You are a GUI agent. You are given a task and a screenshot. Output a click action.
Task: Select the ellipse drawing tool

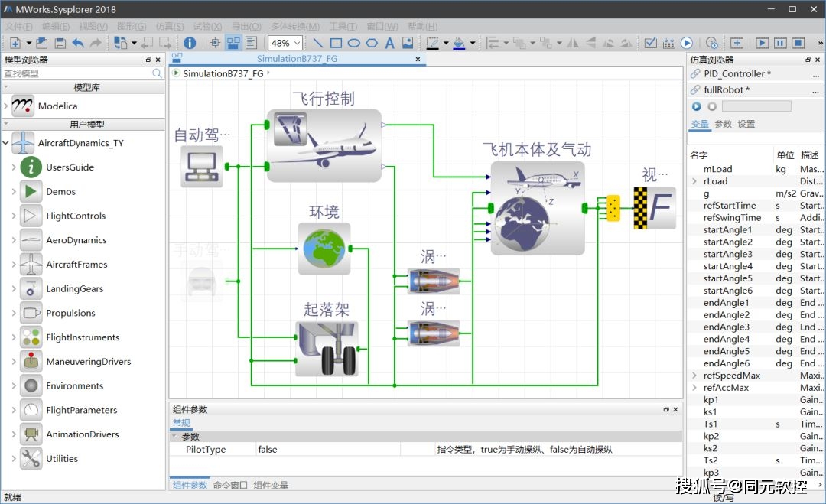pyautogui.click(x=353, y=43)
